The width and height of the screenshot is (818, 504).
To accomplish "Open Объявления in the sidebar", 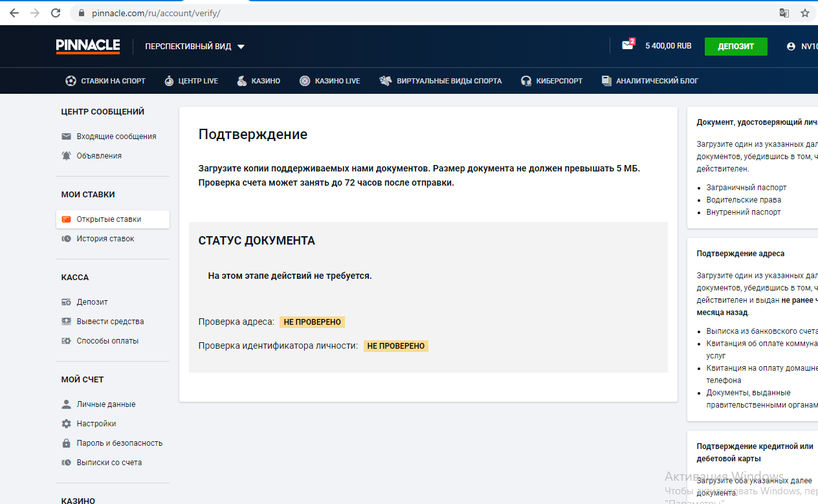I will click(x=98, y=156).
